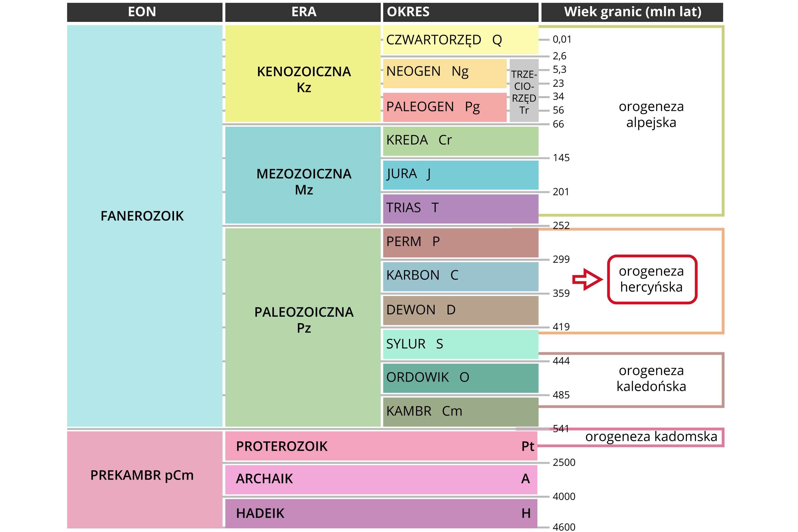
Task: Click the gray TRZECIORZĘD Tr block
Action: pos(524,91)
